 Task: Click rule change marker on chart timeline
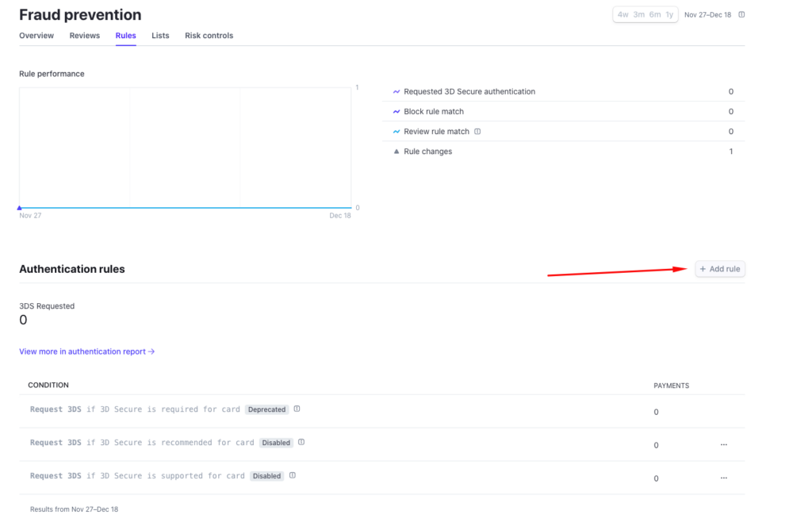pyautogui.click(x=20, y=208)
